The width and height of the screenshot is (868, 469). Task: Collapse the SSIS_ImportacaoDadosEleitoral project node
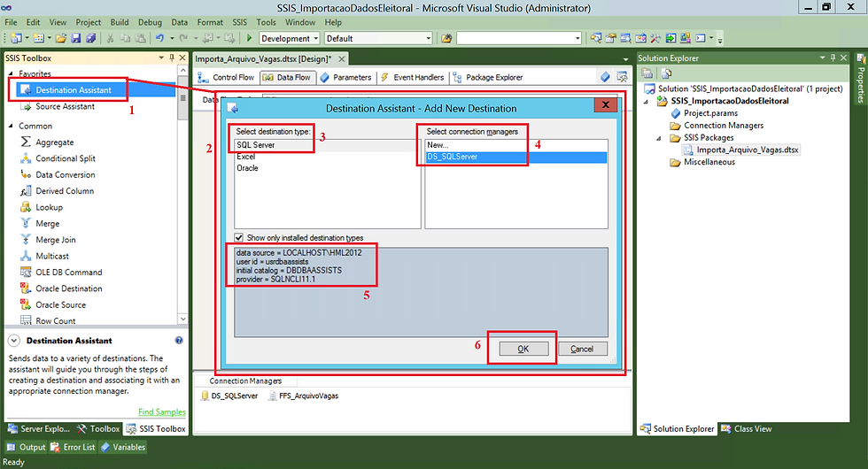(x=646, y=101)
